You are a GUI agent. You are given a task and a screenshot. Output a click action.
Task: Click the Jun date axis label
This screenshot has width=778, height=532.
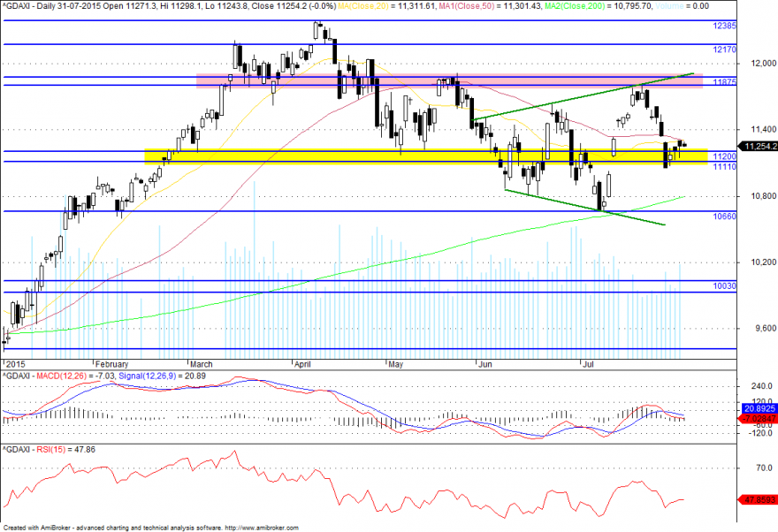click(x=485, y=364)
